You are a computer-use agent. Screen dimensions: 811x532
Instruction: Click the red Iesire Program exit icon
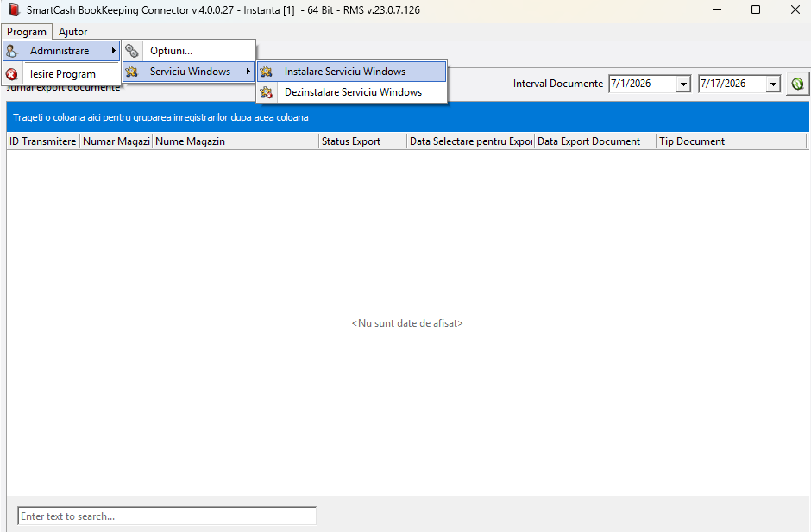12,74
